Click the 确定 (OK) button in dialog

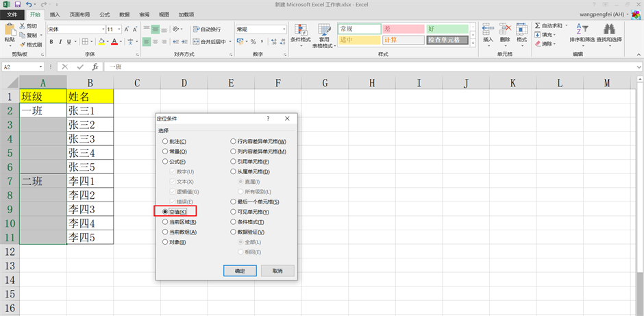pyautogui.click(x=240, y=271)
